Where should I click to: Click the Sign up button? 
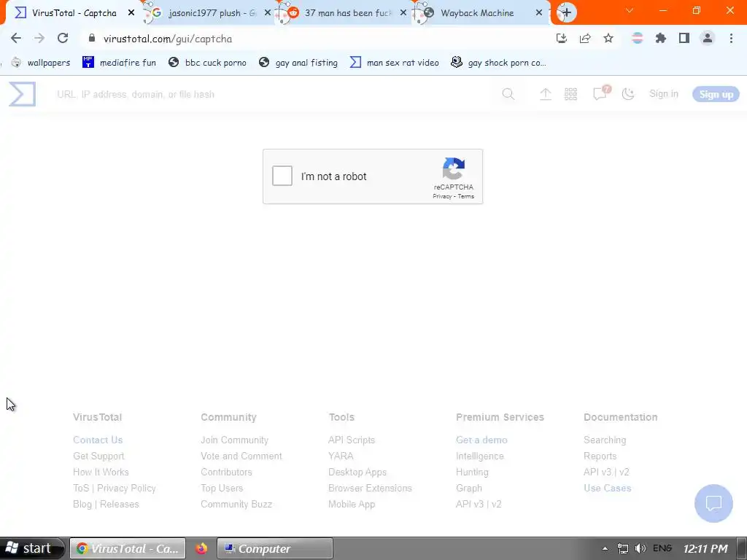click(716, 94)
